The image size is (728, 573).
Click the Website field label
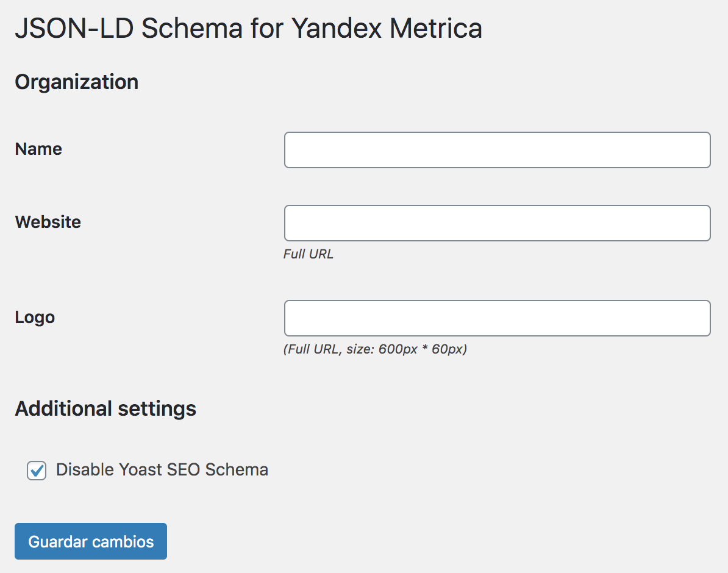(48, 222)
